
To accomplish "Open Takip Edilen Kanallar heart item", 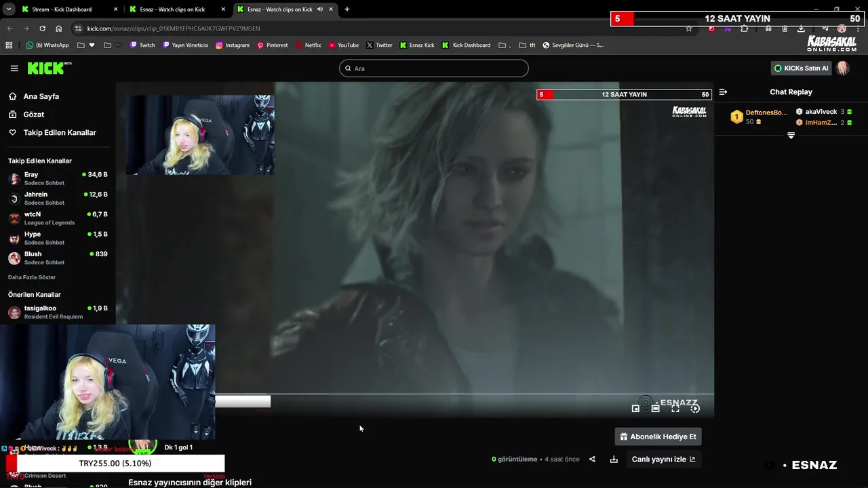I will (52, 133).
